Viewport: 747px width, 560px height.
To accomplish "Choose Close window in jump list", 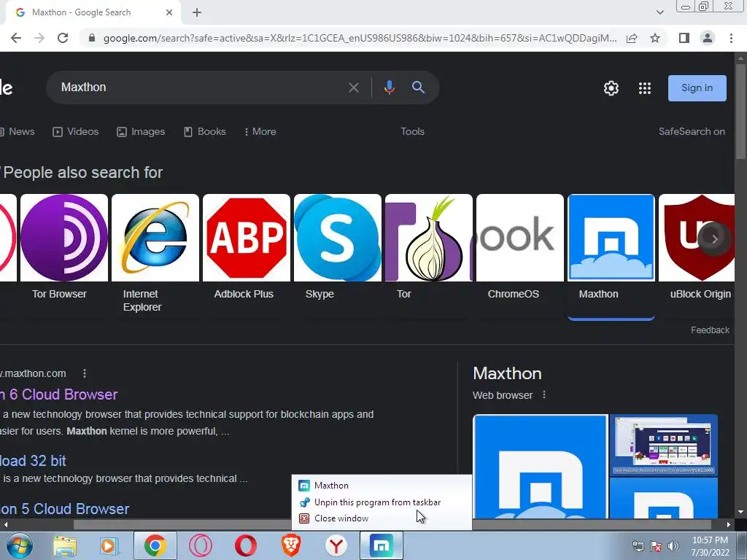I will 382,518.
